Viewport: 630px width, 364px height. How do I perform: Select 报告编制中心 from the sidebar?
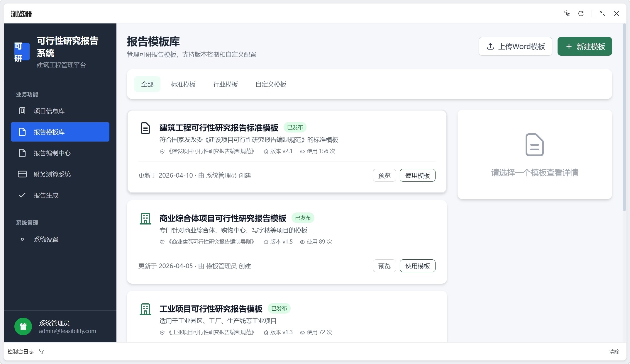coord(52,153)
